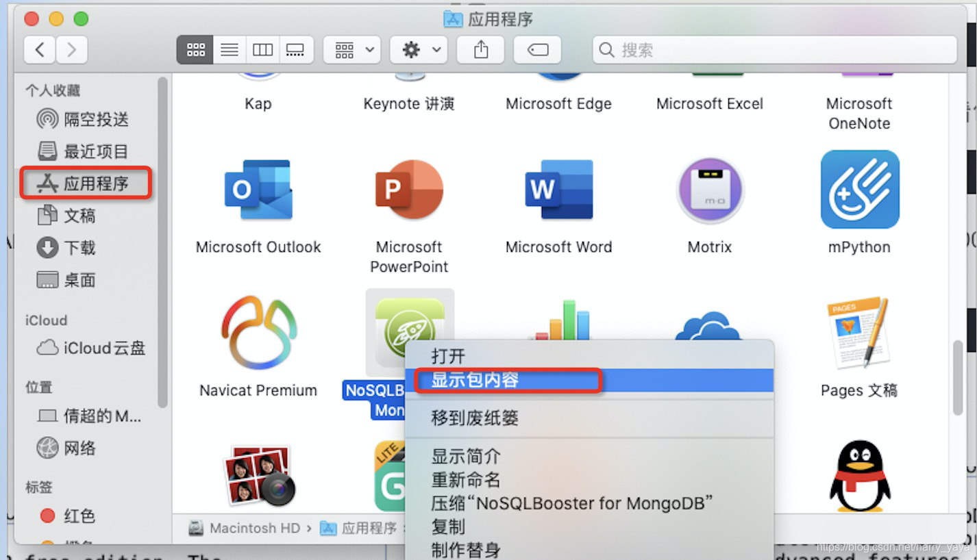Focus the 搜索 search field

coord(774,50)
